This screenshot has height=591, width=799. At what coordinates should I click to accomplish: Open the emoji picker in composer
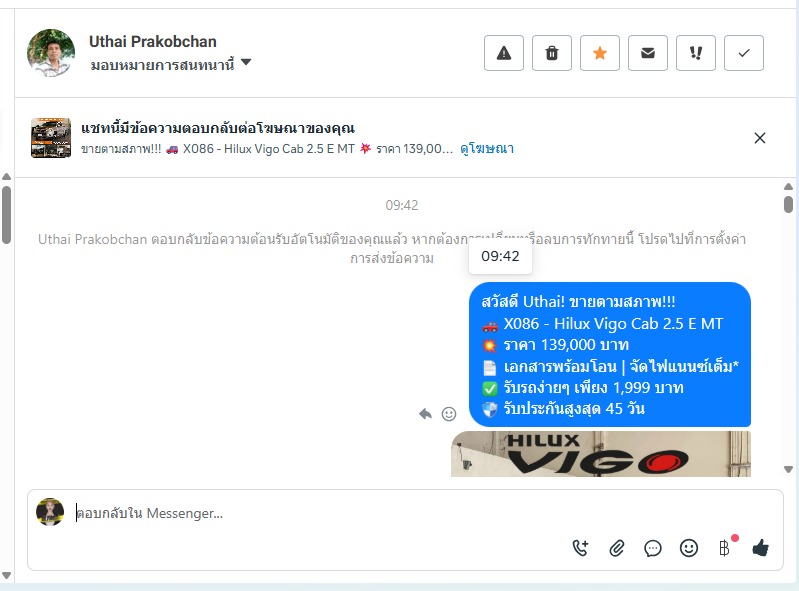689,548
